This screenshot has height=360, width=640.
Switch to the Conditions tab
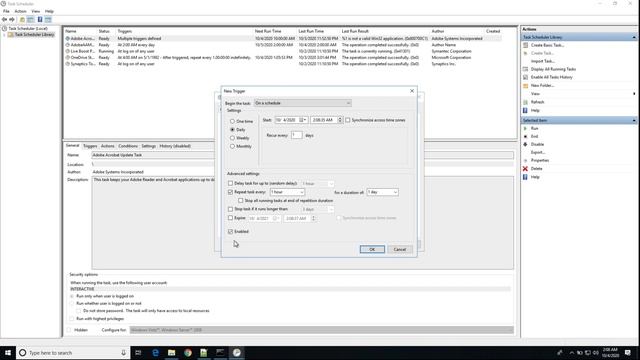click(x=128, y=146)
